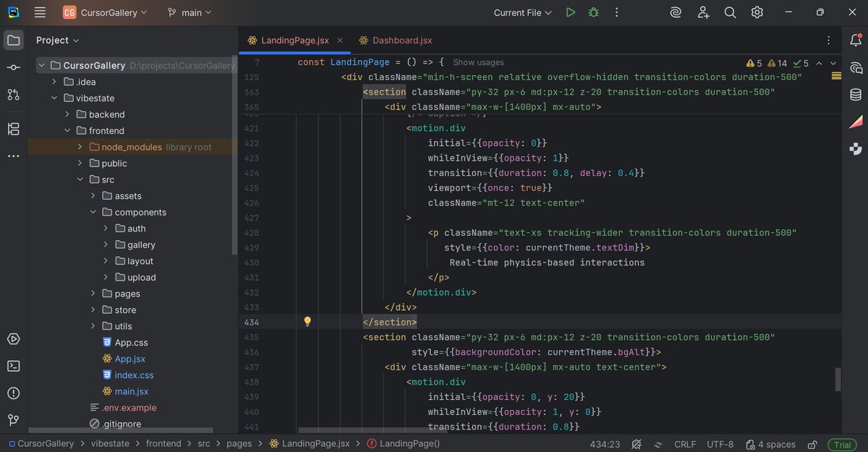Open the Terminal tool window

13,366
